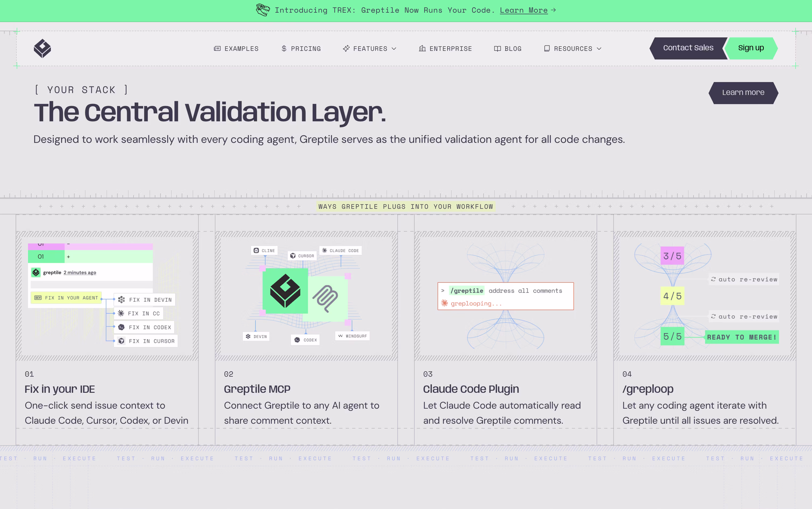The width and height of the screenshot is (812, 509).
Task: Open the Resources menu
Action: point(573,48)
